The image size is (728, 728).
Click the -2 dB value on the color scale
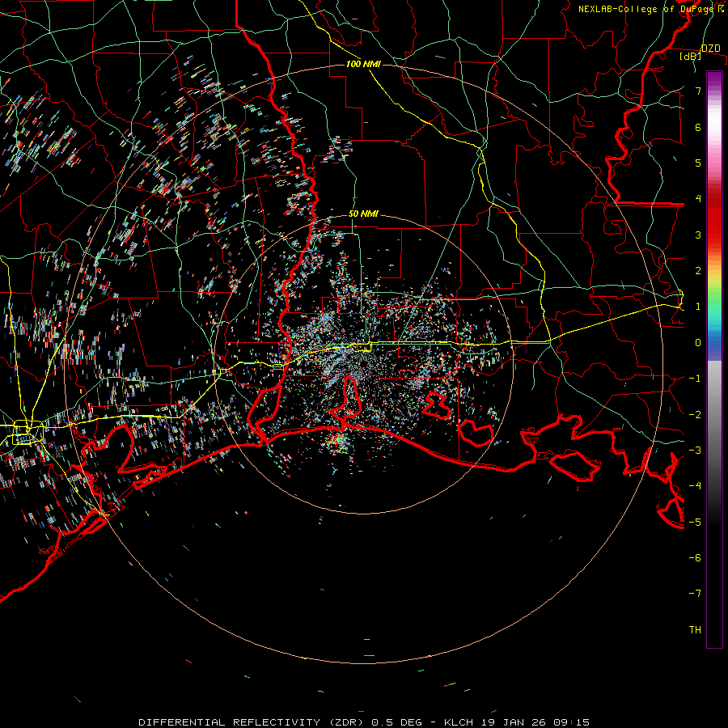click(695, 414)
